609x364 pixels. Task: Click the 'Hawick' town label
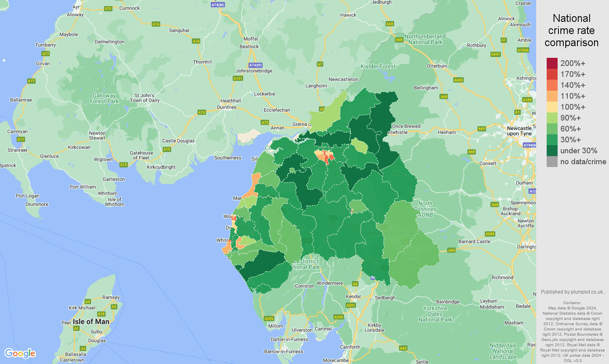click(x=348, y=15)
